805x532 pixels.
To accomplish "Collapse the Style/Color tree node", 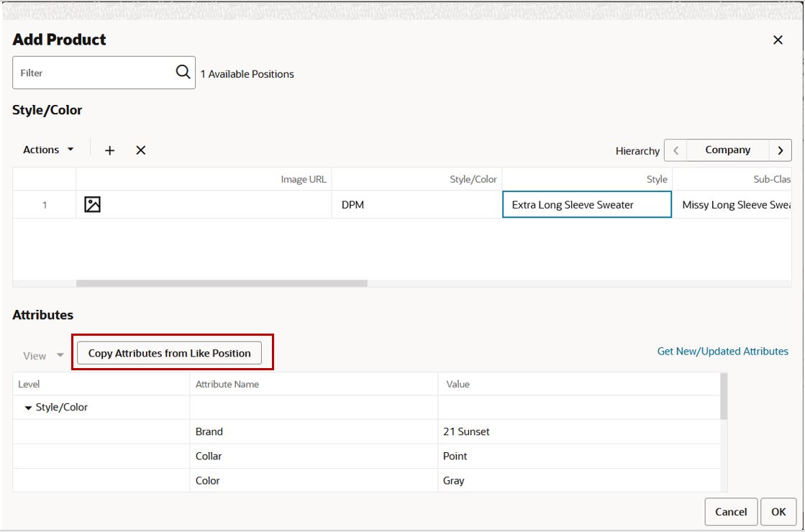I will click(28, 408).
